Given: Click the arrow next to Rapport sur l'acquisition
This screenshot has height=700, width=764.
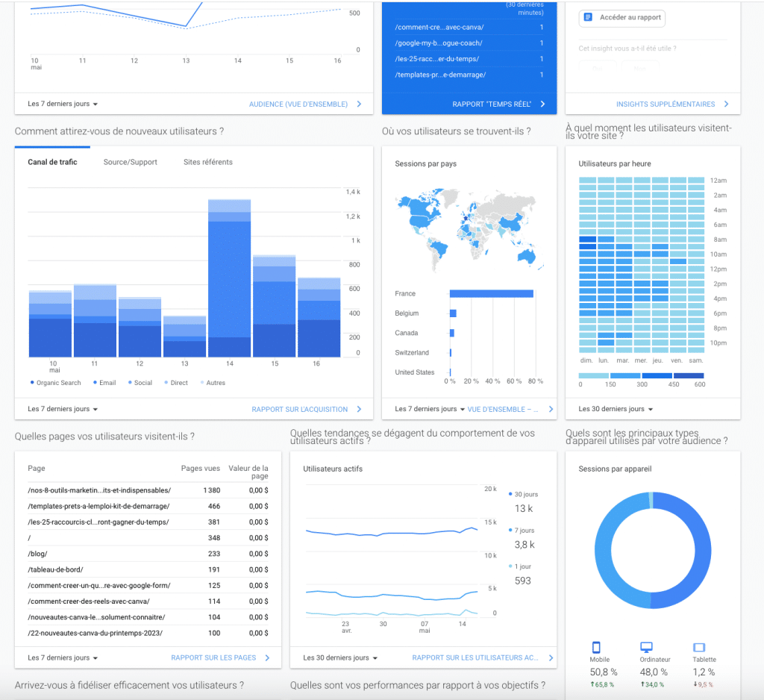Looking at the screenshot, I should (359, 409).
